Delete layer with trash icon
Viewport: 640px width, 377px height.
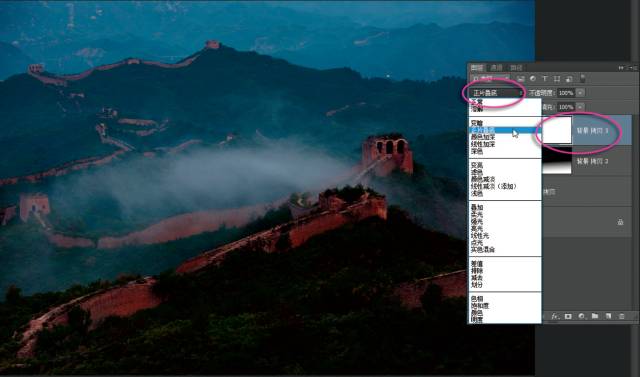621,316
